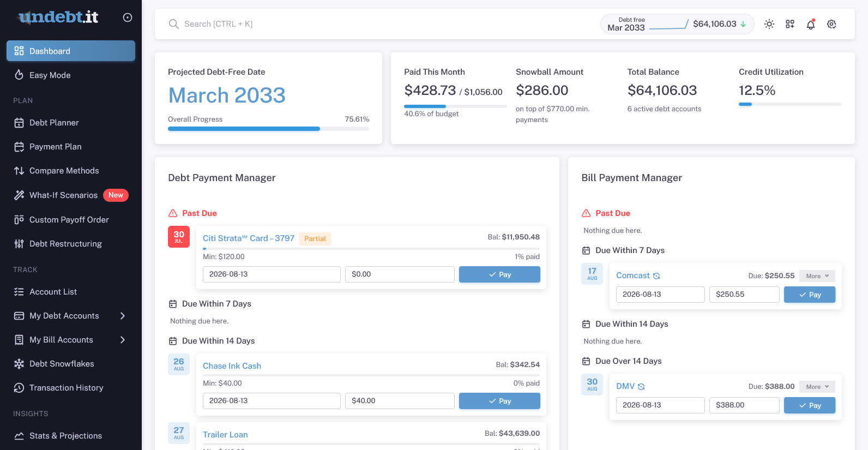Viewport: 868px width, 450px height.
Task: Click the recurring icon next to Comcast
Action: pos(656,276)
